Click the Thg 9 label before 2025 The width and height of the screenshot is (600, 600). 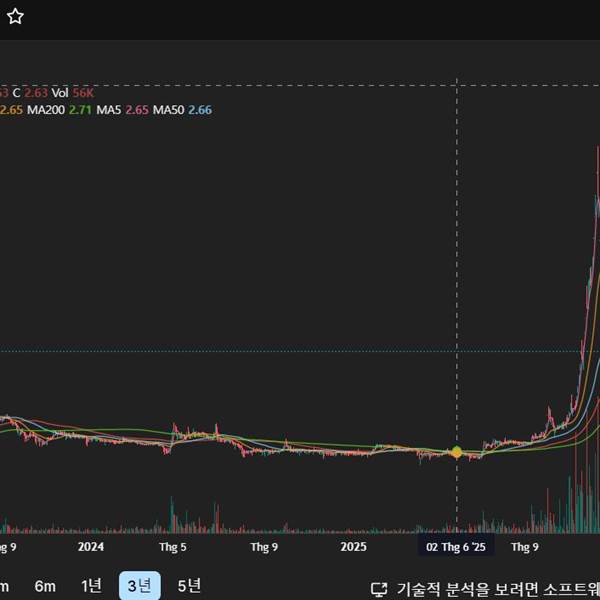coord(264,547)
